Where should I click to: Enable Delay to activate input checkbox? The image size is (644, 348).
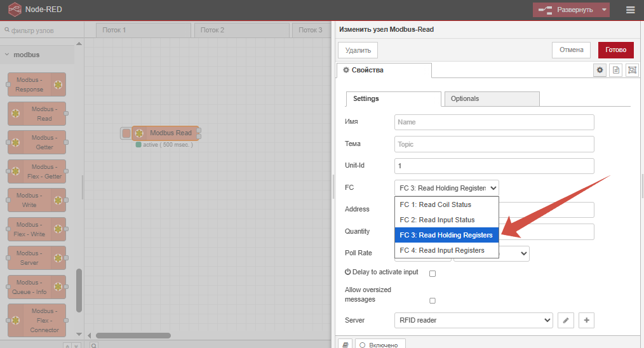433,274
